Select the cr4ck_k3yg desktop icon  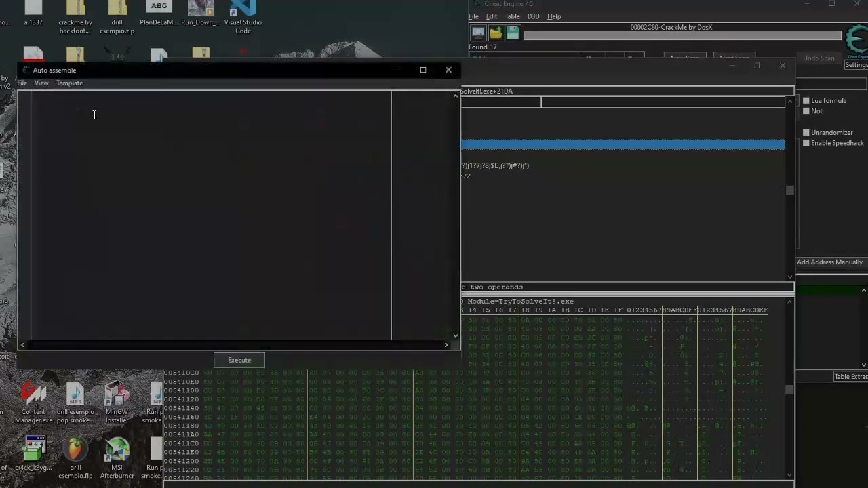pyautogui.click(x=33, y=453)
